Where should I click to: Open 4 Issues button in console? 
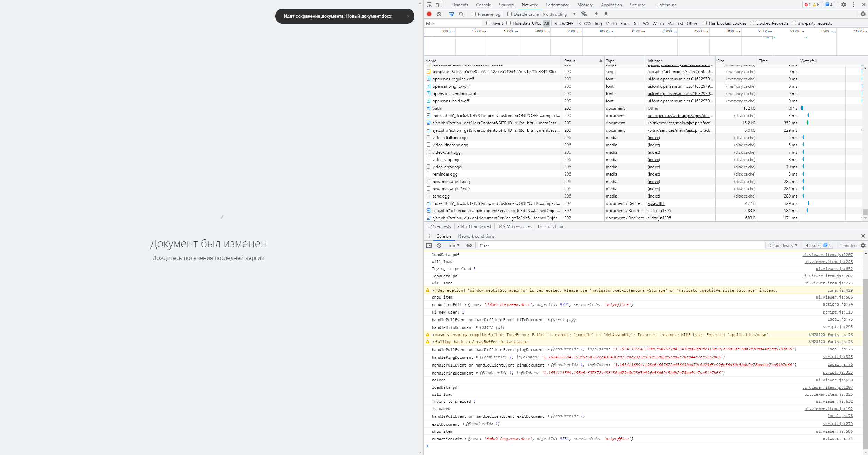click(x=818, y=246)
